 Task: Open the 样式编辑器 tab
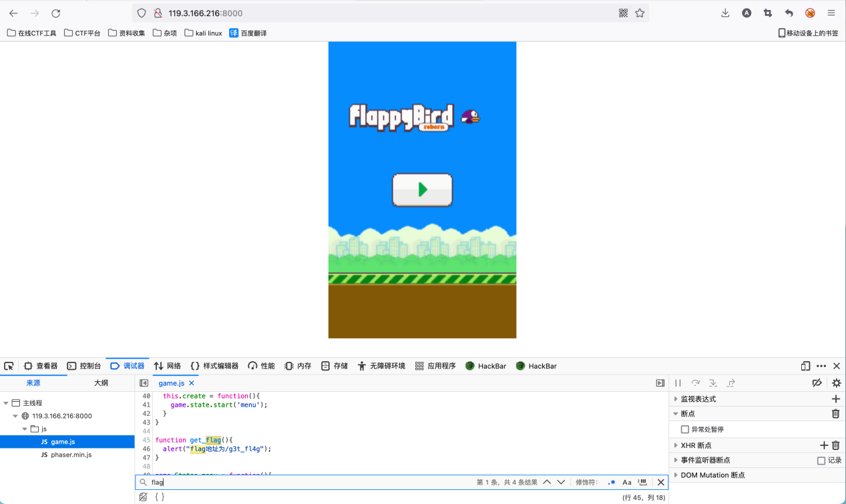point(214,366)
